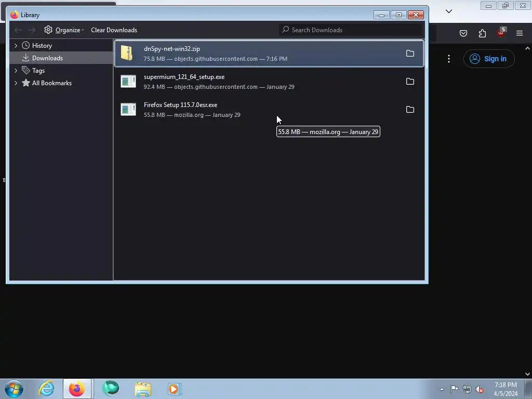Open the Organize menu
This screenshot has height=399, width=532.
pos(64,30)
